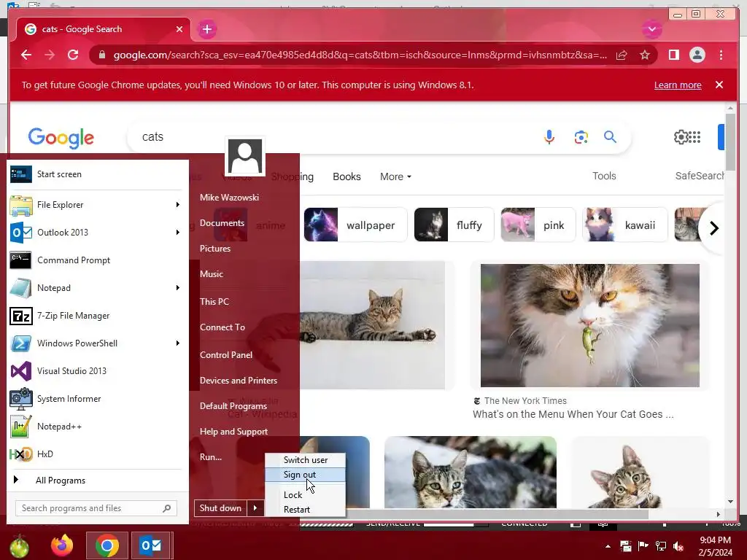
Task: Choose Restart from power menu
Action: pyautogui.click(x=306, y=510)
